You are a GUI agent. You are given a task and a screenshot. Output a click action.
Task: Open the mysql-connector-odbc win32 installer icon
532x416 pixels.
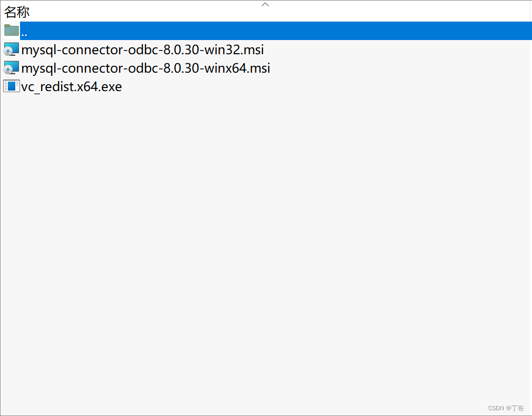(x=11, y=49)
